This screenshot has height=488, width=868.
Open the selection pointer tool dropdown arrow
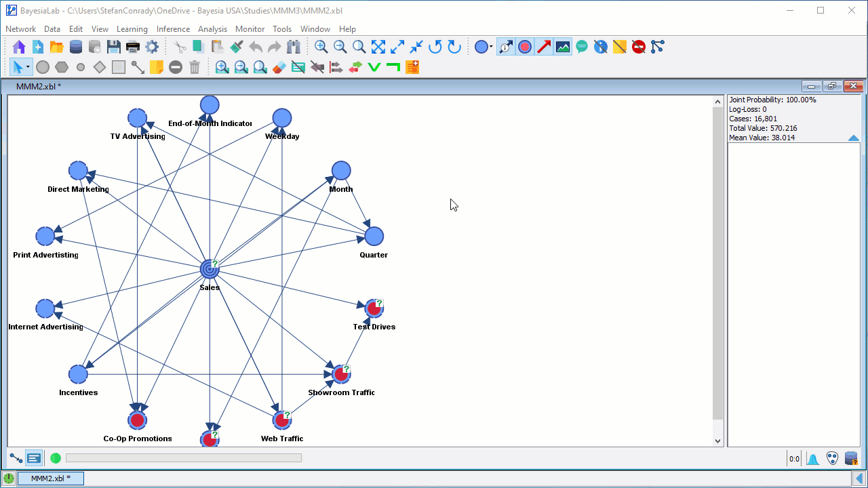point(28,67)
